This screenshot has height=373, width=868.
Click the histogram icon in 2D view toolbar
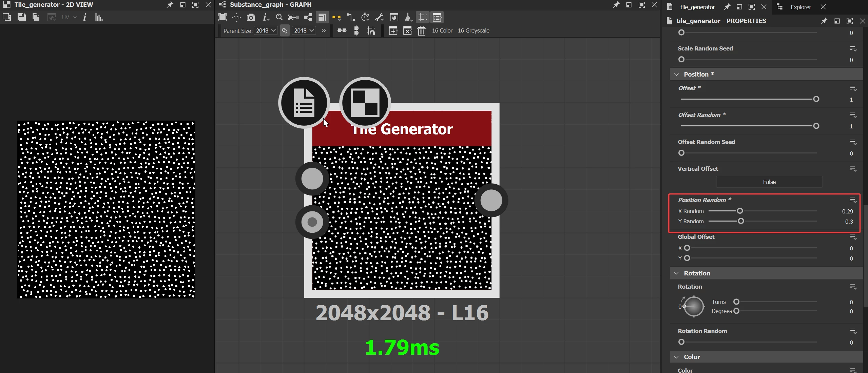99,17
